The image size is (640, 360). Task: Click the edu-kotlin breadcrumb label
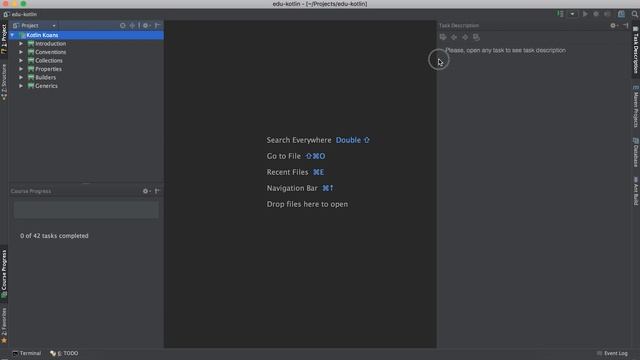pos(24,14)
